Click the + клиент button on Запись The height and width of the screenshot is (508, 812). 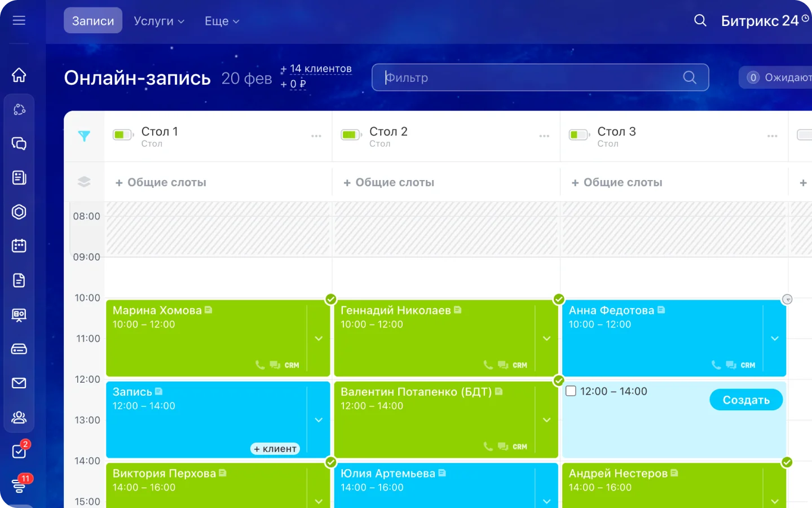pyautogui.click(x=275, y=449)
